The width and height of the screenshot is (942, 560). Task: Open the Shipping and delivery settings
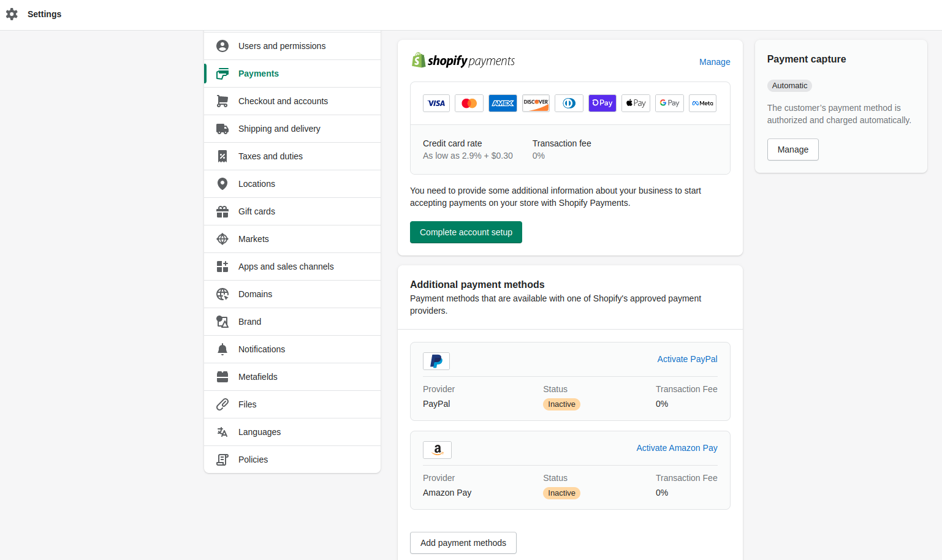[x=279, y=129]
